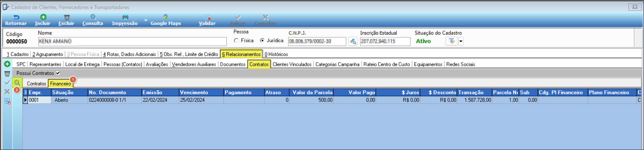The height and width of the screenshot is (150, 644).
Task: Expand the Impressão dropdown arrow
Action: [x=146, y=20]
